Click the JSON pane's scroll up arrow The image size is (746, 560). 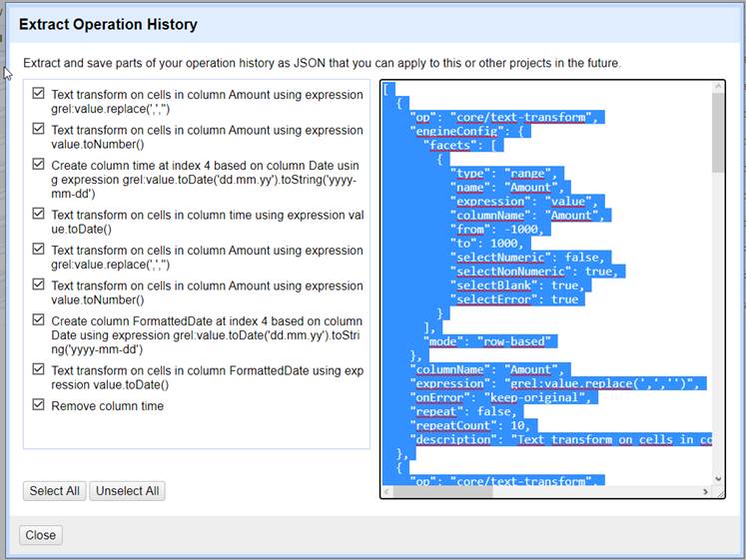(x=718, y=88)
